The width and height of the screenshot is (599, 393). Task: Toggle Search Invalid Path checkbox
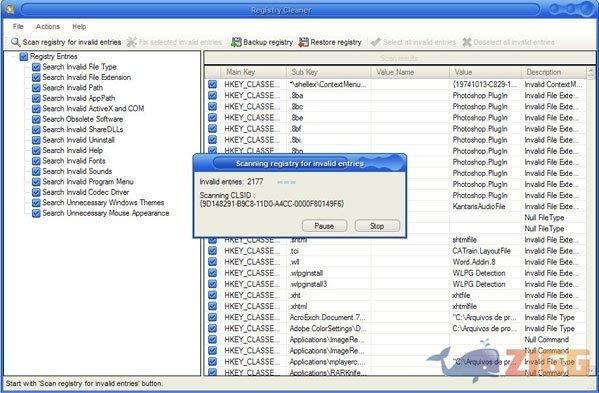point(36,88)
